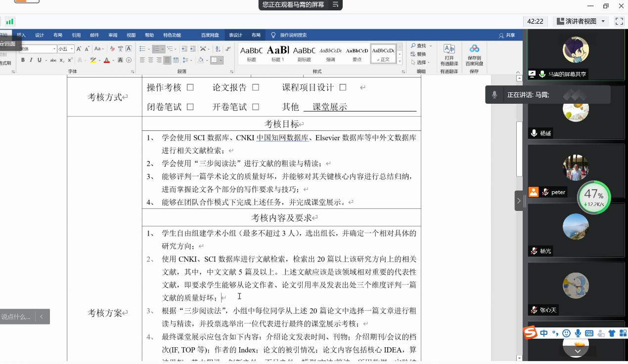Check the 开卷笔试 checkbox
The width and height of the screenshot is (628, 364).
pyautogui.click(x=256, y=107)
